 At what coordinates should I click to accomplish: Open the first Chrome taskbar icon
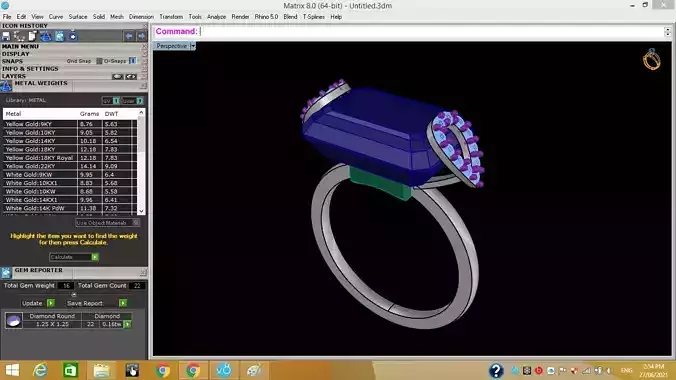point(163,370)
